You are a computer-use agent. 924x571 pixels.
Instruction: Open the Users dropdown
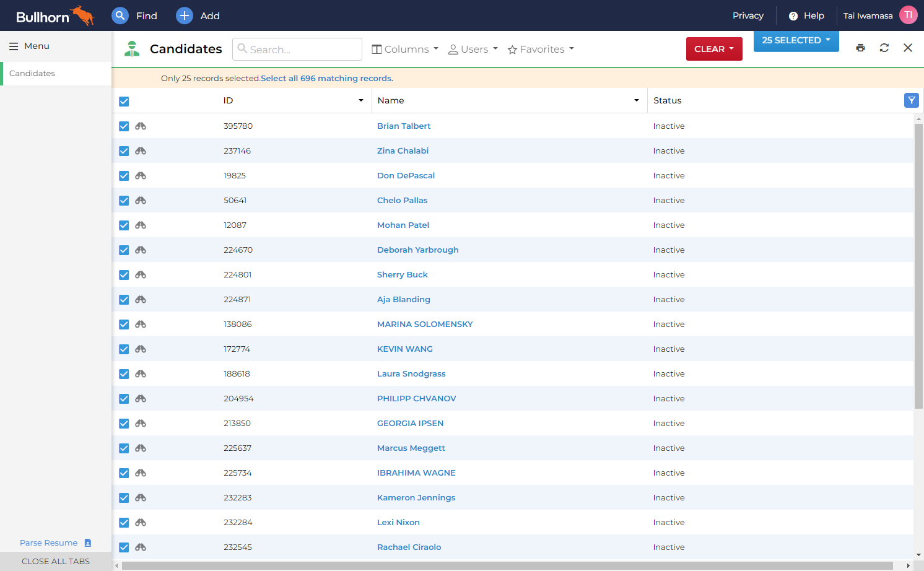[473, 49]
